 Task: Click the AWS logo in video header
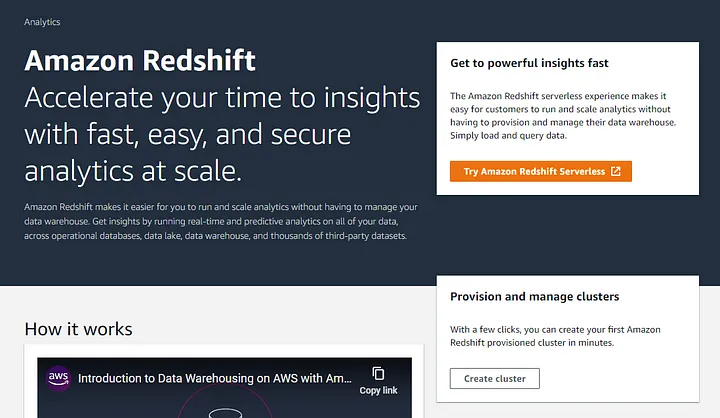pyautogui.click(x=58, y=379)
